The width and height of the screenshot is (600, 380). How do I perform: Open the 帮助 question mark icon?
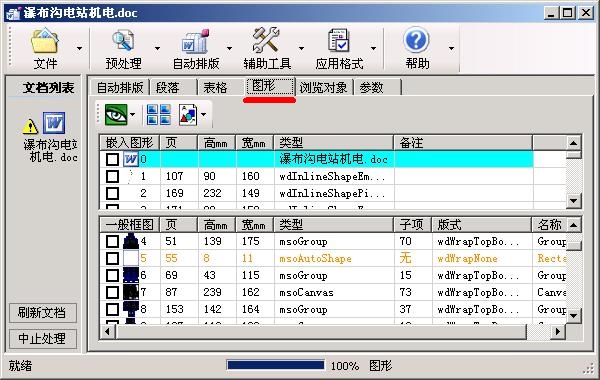click(416, 39)
